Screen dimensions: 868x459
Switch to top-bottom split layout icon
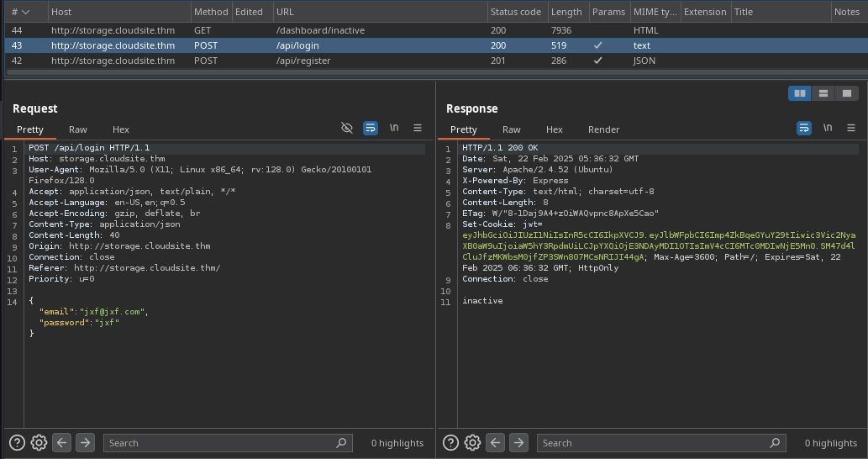pyautogui.click(x=823, y=93)
